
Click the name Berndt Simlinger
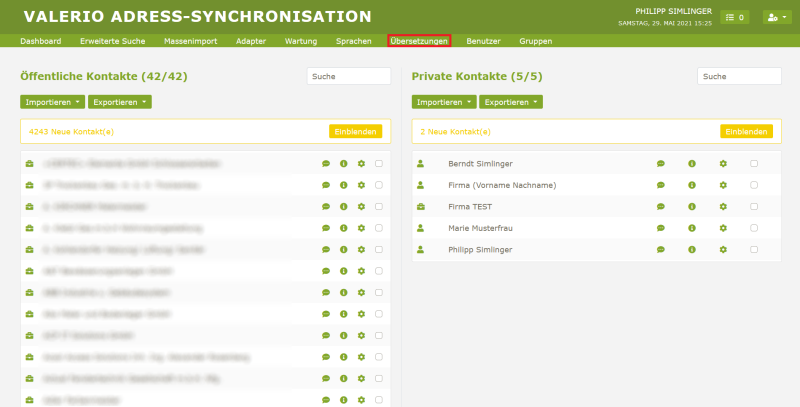[x=480, y=164]
